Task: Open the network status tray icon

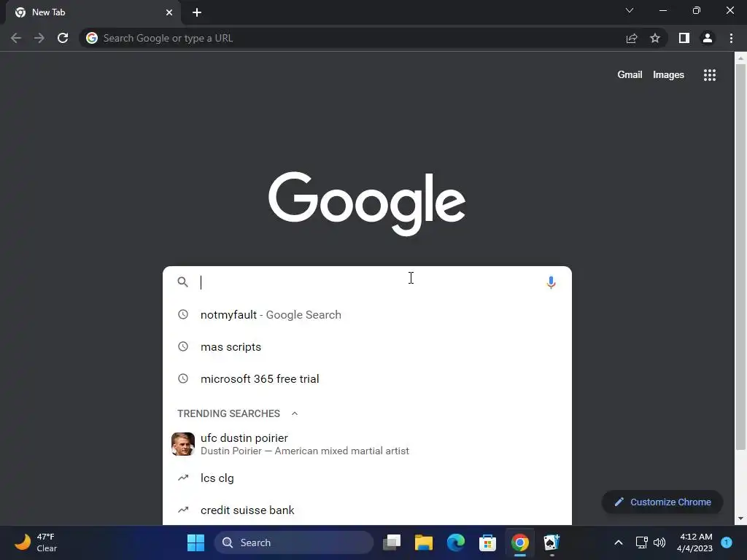Action: pyautogui.click(x=641, y=542)
